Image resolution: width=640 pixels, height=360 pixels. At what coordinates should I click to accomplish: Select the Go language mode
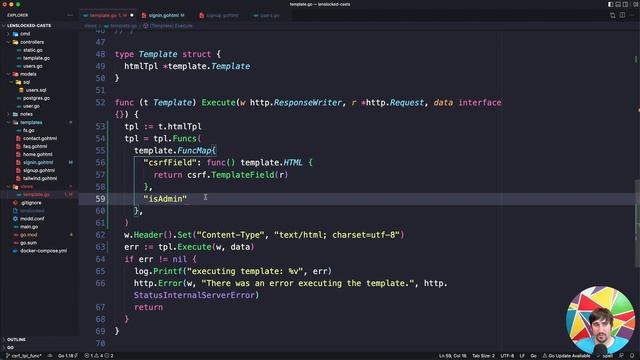coord(533,356)
